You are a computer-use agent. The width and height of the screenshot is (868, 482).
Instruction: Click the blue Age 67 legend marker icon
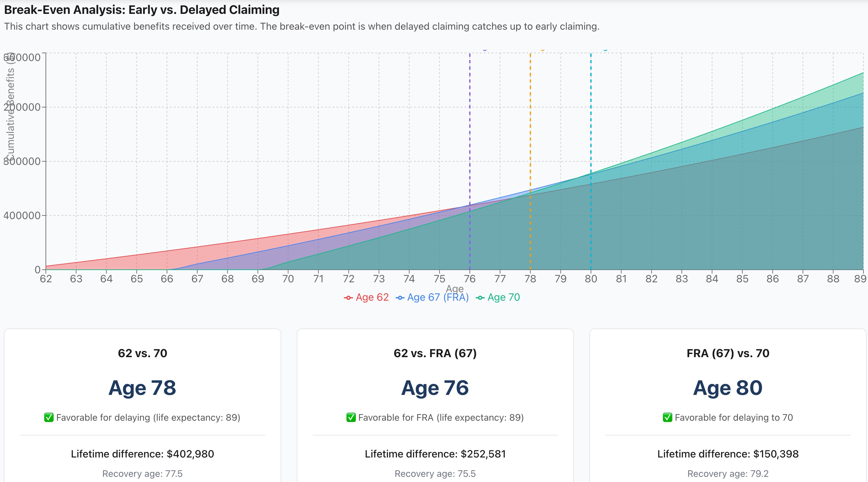(x=400, y=297)
